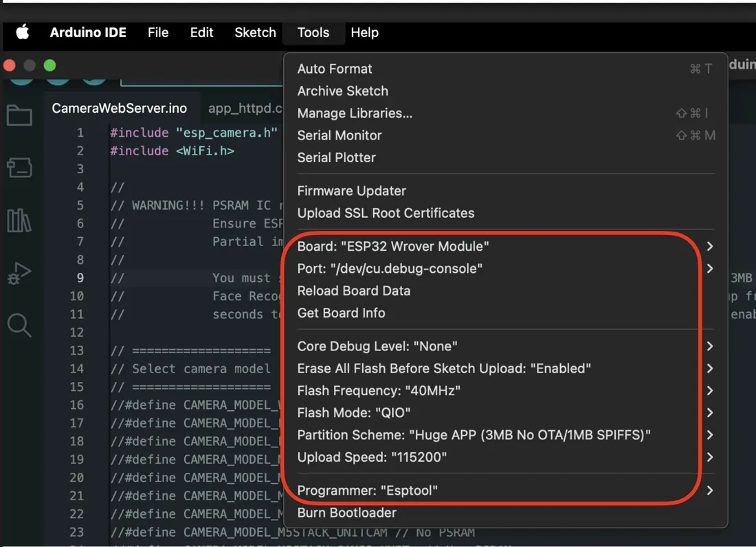Click line number 9 in the gutter

[x=80, y=278]
